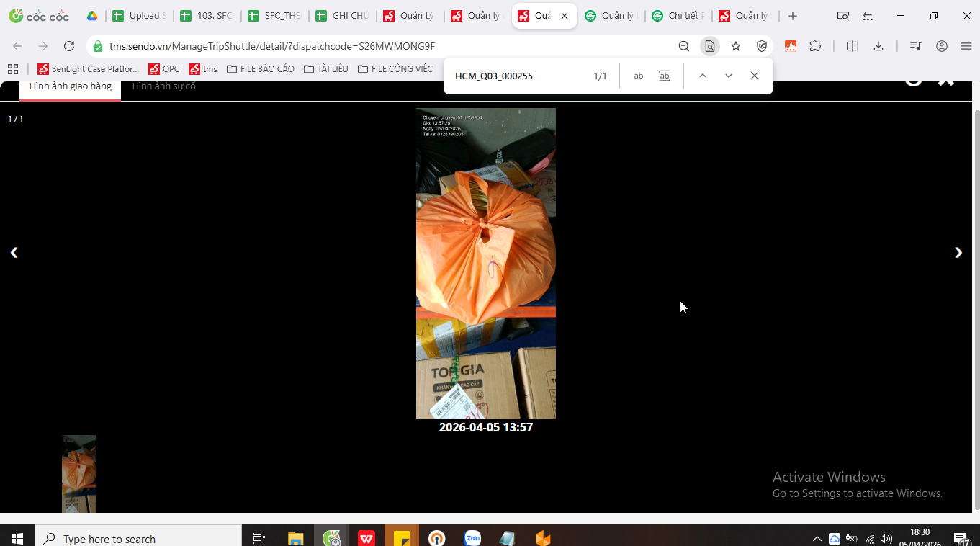Jump to the previous find result

pos(703,76)
